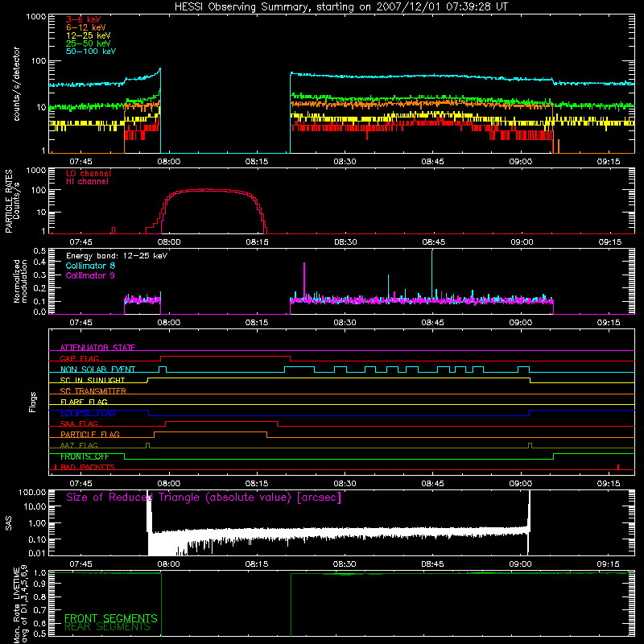Viewport: 644px width, 644px height.
Task: Select the ECLIPSE FLAG label
Action: (88, 413)
